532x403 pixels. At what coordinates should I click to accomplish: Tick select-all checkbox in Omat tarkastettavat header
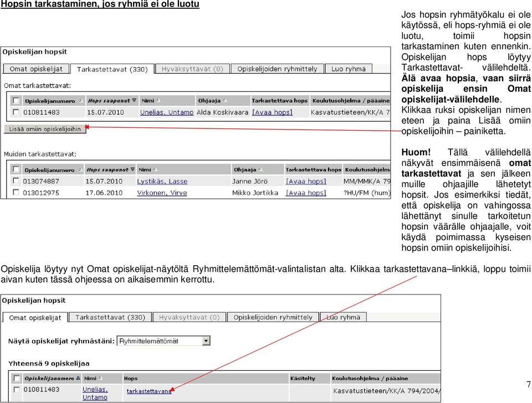pos(16,100)
